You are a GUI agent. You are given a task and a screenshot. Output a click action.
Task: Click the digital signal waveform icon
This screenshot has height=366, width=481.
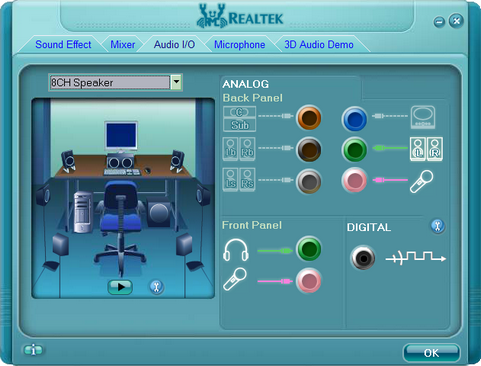tap(415, 258)
